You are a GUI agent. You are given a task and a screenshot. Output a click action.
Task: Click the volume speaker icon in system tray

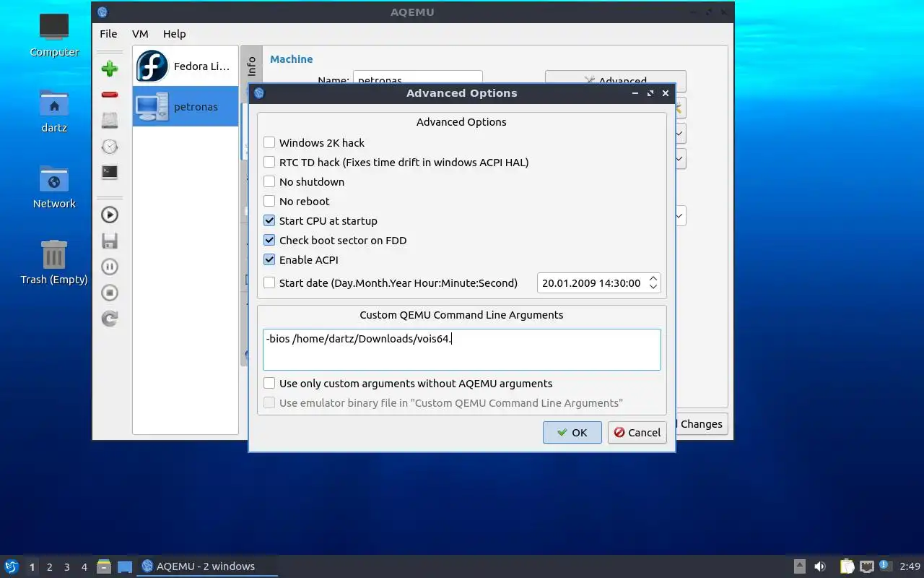click(820, 566)
